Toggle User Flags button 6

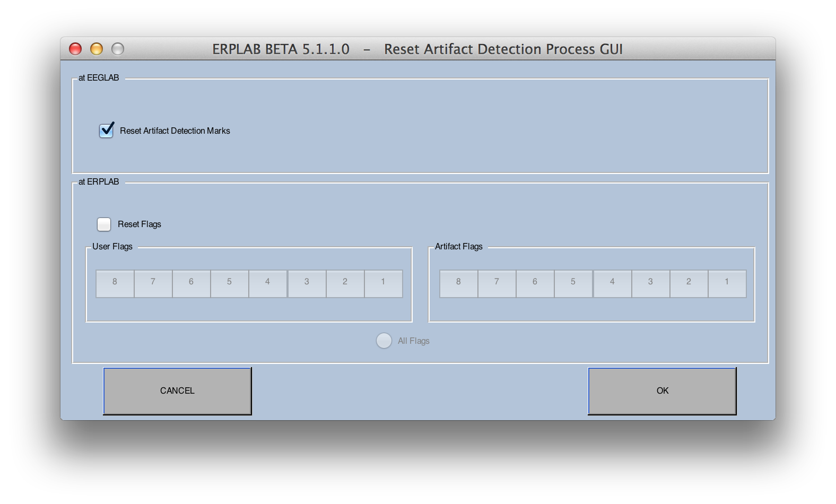[x=191, y=284]
